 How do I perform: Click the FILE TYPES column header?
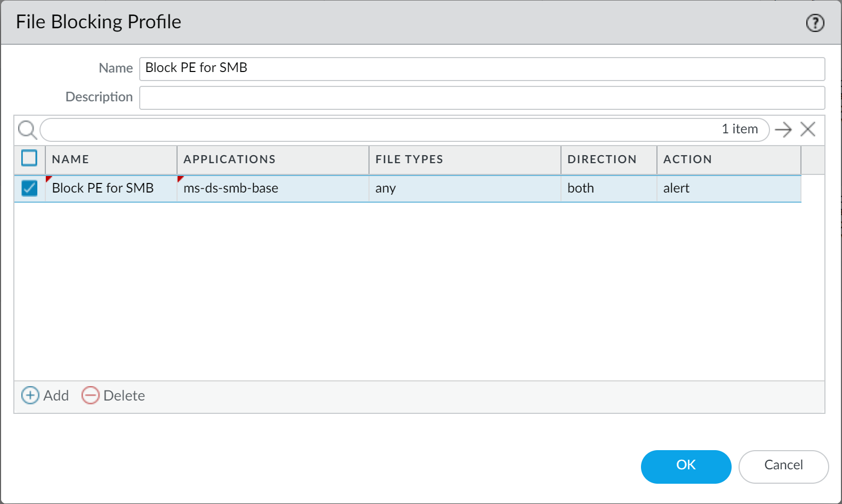(x=409, y=159)
